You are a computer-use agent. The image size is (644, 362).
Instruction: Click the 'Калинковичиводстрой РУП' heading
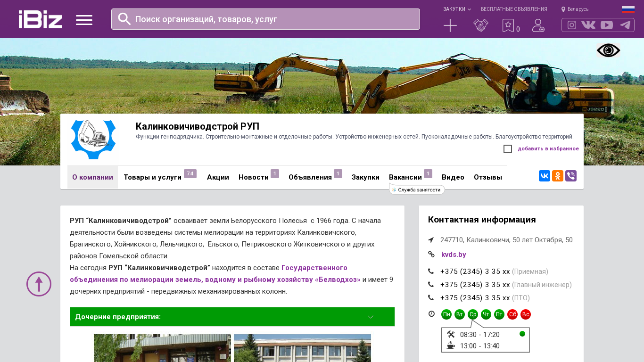click(x=198, y=126)
